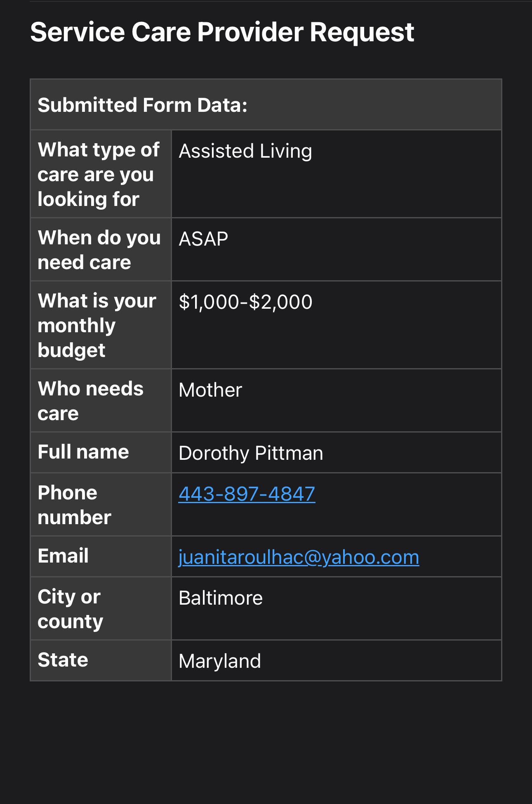The width and height of the screenshot is (532, 804).
Task: Click the 'Phone number' label cell
Action: 101,504
